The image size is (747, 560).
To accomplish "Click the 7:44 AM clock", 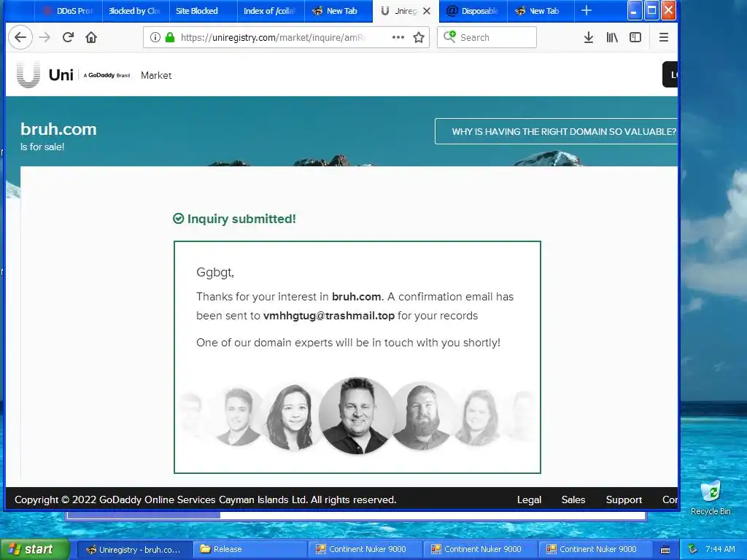I will pos(720,549).
